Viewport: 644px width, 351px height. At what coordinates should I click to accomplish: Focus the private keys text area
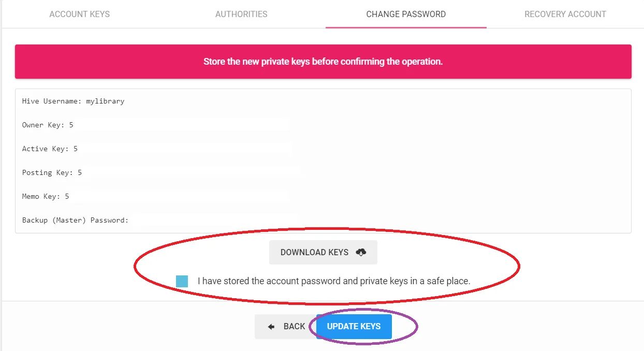323,161
